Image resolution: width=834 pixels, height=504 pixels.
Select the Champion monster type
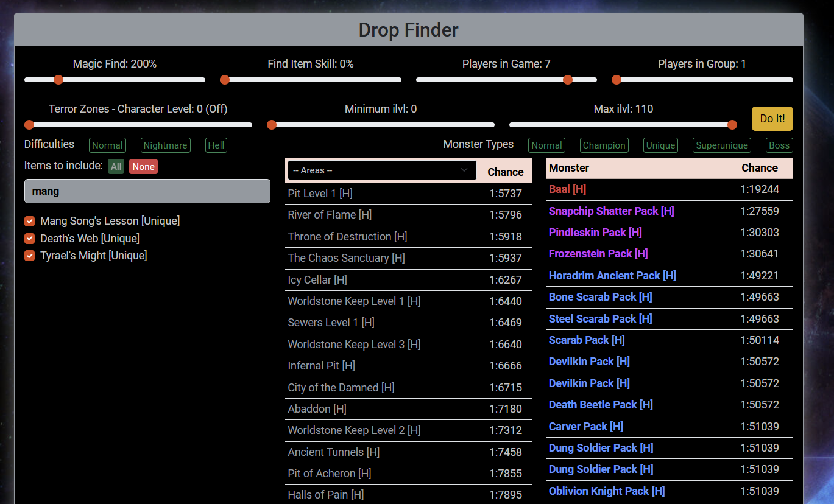(604, 145)
